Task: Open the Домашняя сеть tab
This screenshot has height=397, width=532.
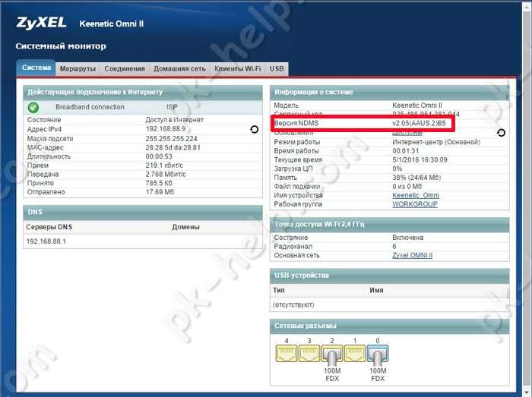Action: (x=179, y=69)
